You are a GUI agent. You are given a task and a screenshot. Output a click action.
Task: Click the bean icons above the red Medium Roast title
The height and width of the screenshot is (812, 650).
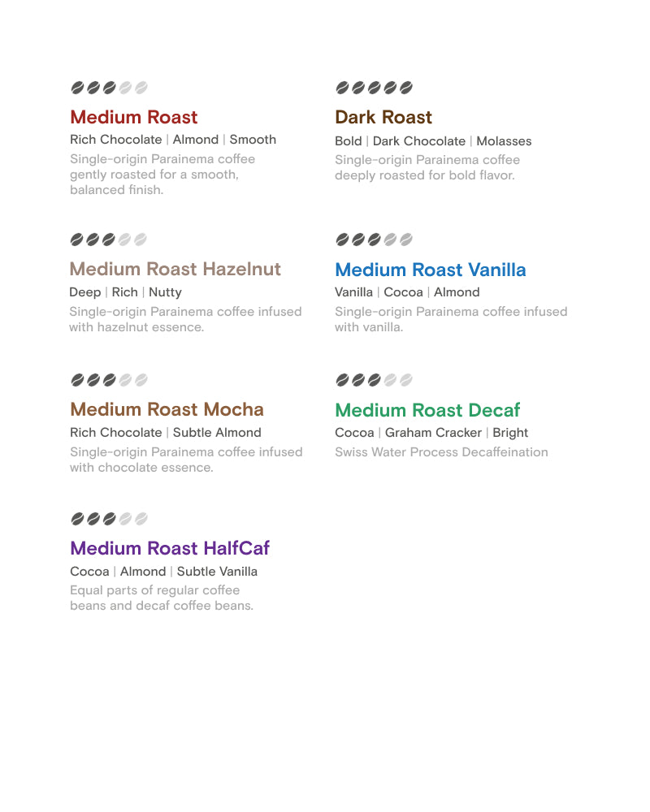tap(108, 88)
